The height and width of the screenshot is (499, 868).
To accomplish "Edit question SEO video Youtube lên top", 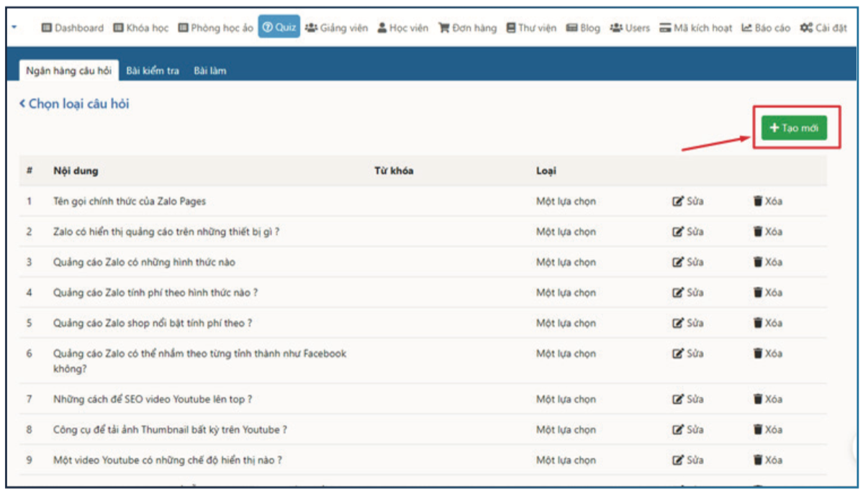I will coord(687,399).
